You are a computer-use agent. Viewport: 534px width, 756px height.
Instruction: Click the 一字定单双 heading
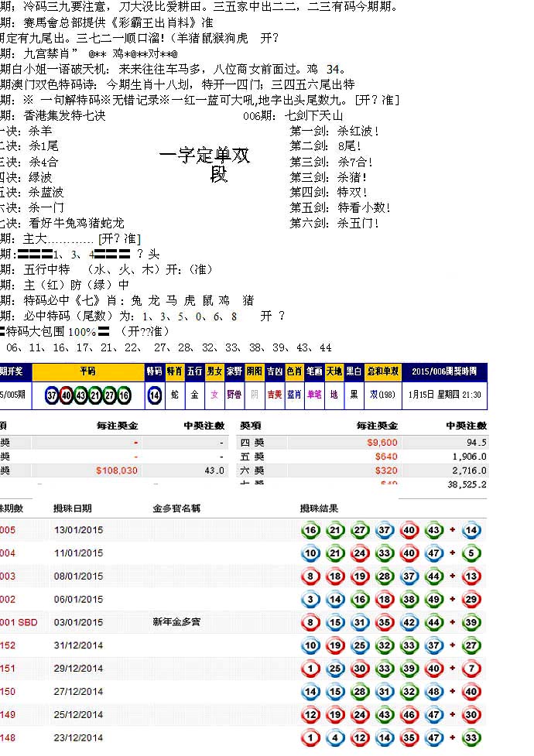(x=204, y=156)
